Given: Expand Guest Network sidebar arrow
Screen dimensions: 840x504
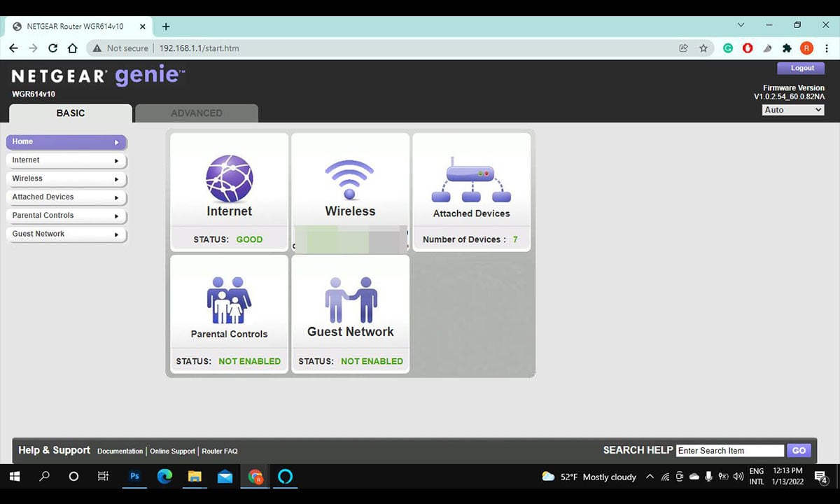Looking at the screenshot, I should click(117, 234).
